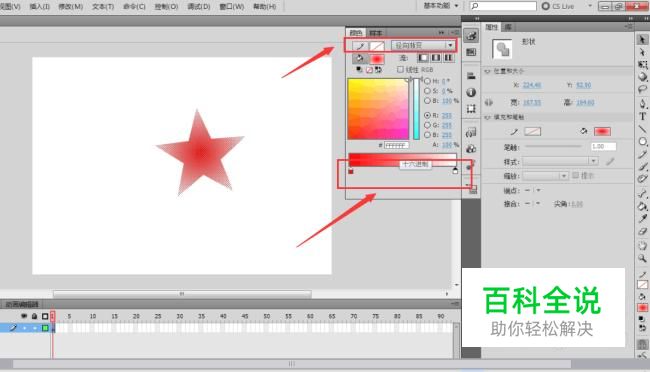This screenshot has width=650, height=372.
Task: Open the radial gradient type dropdown
Action: click(x=423, y=45)
